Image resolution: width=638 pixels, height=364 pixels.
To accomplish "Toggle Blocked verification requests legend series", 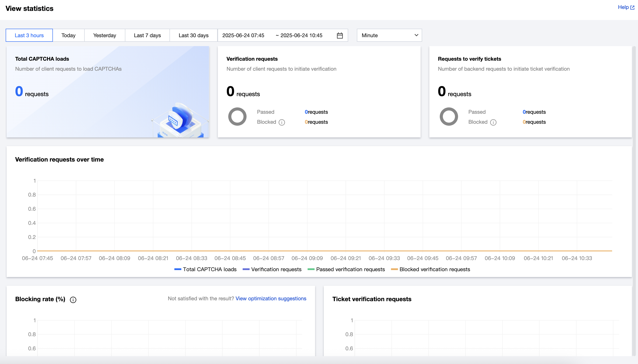I will pos(430,269).
